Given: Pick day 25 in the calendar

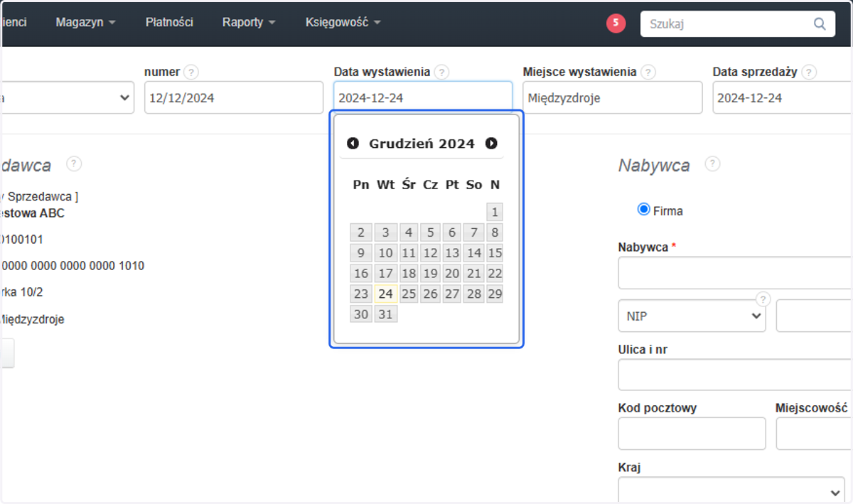Looking at the screenshot, I should [408, 294].
